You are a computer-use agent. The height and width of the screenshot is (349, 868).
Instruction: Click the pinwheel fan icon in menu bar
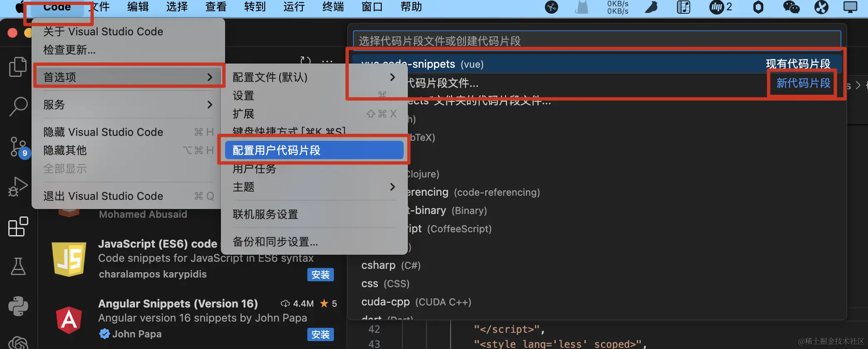821,7
